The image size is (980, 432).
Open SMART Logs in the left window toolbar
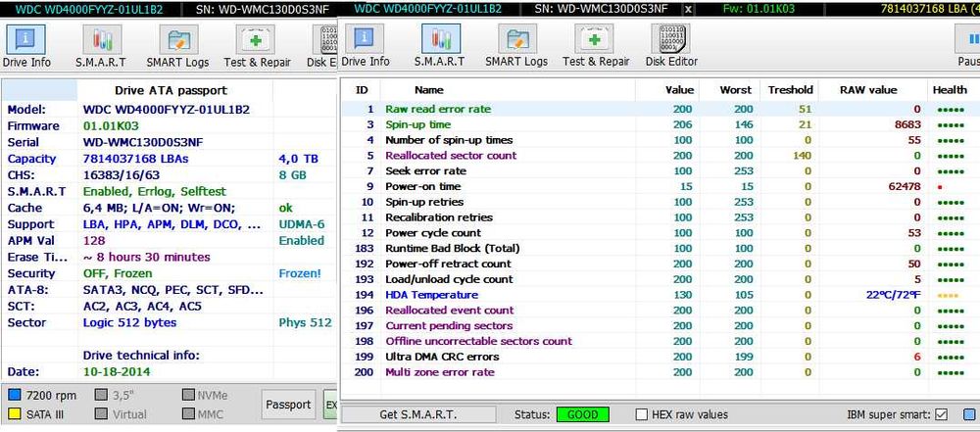(177, 46)
